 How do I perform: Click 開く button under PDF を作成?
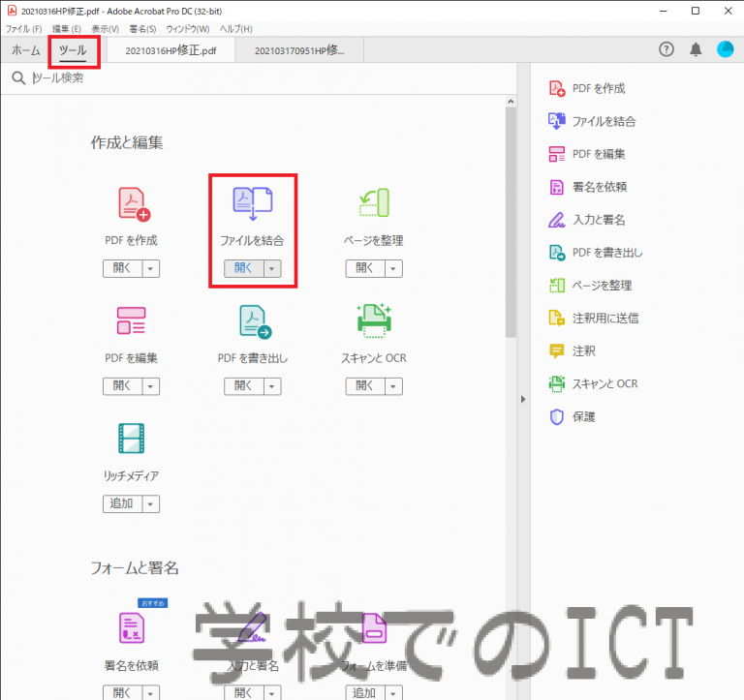coord(122,268)
